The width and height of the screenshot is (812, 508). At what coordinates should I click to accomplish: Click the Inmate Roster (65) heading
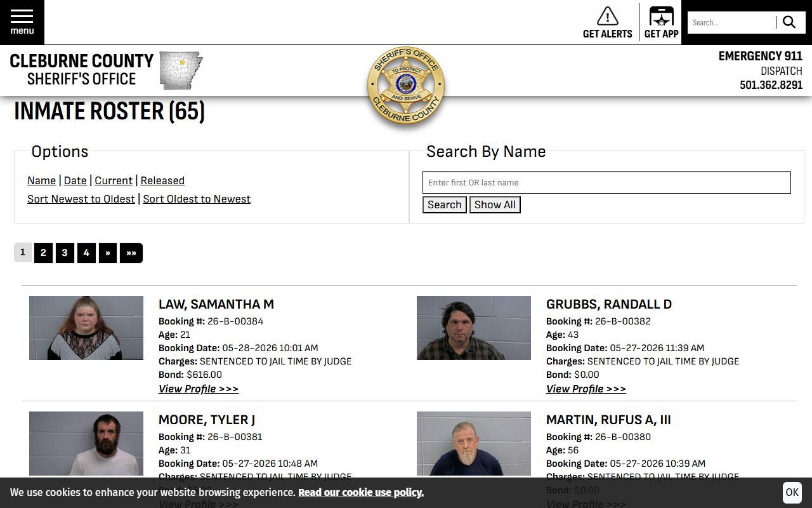pos(109,112)
